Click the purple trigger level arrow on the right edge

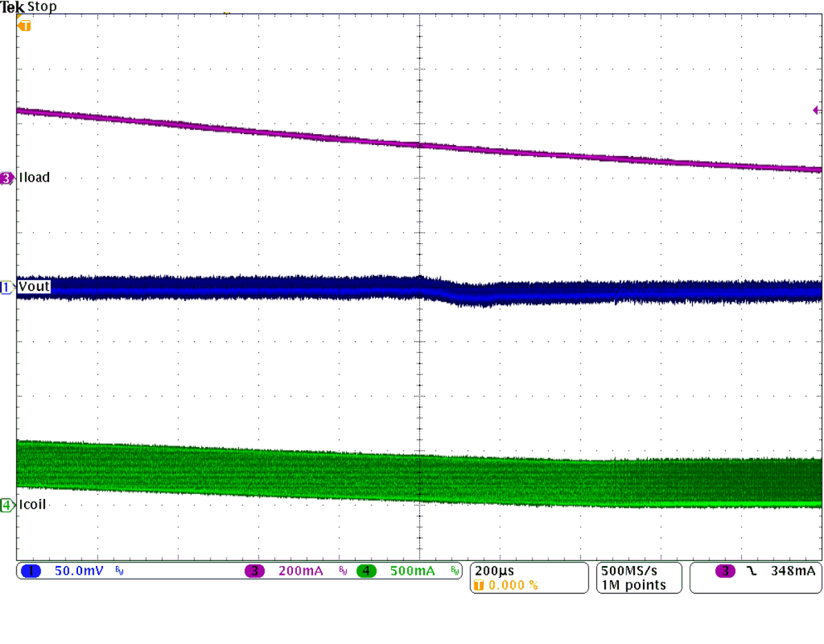[815, 110]
